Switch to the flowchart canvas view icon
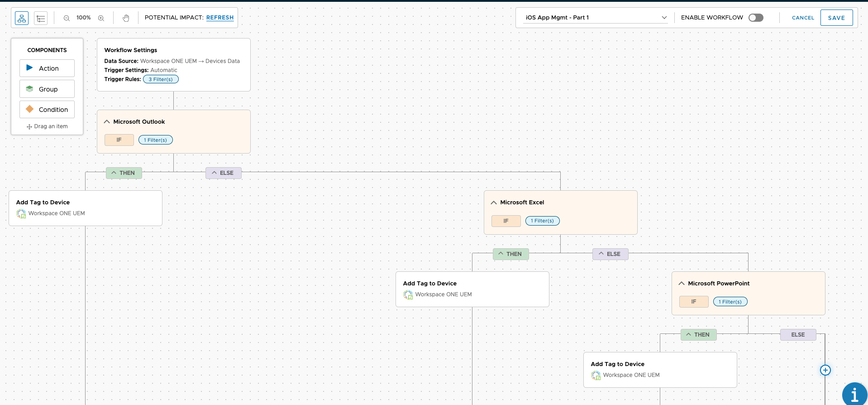 (x=22, y=18)
